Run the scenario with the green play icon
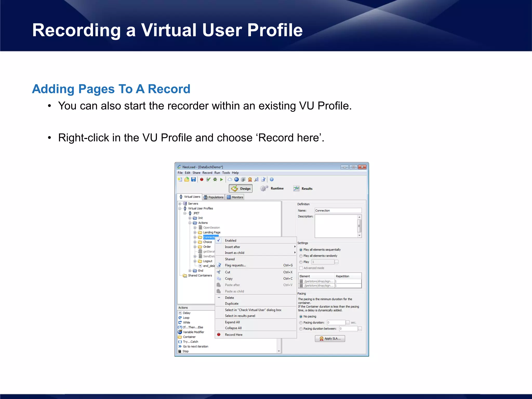The width and height of the screenshot is (532, 399). 222,179
